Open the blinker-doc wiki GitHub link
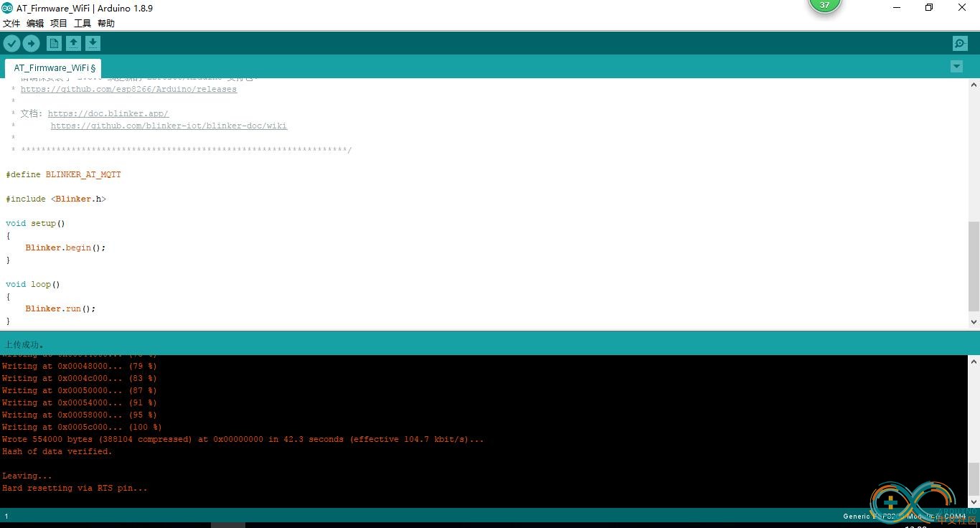Image resolution: width=980 pixels, height=528 pixels. [x=169, y=126]
